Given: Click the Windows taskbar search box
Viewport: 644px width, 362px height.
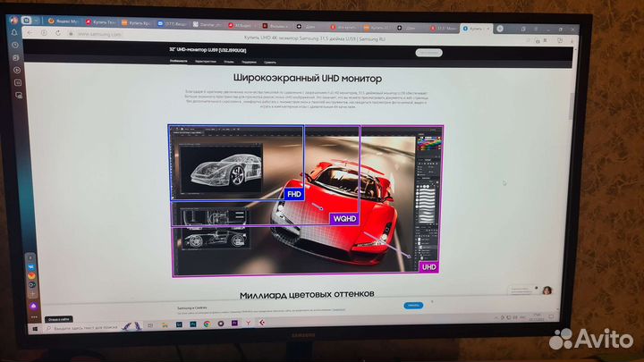Looking at the screenshot, I should [82, 327].
